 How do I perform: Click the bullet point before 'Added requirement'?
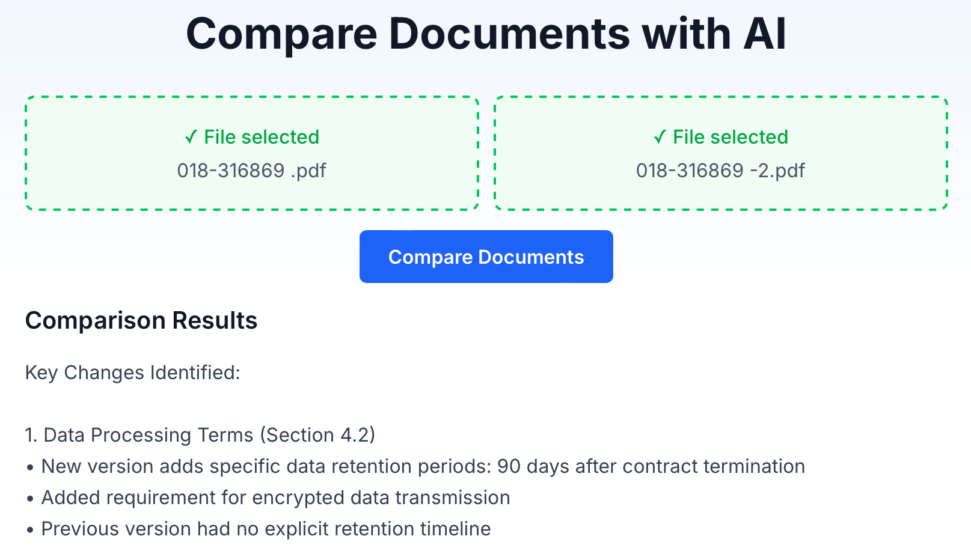[x=30, y=499]
